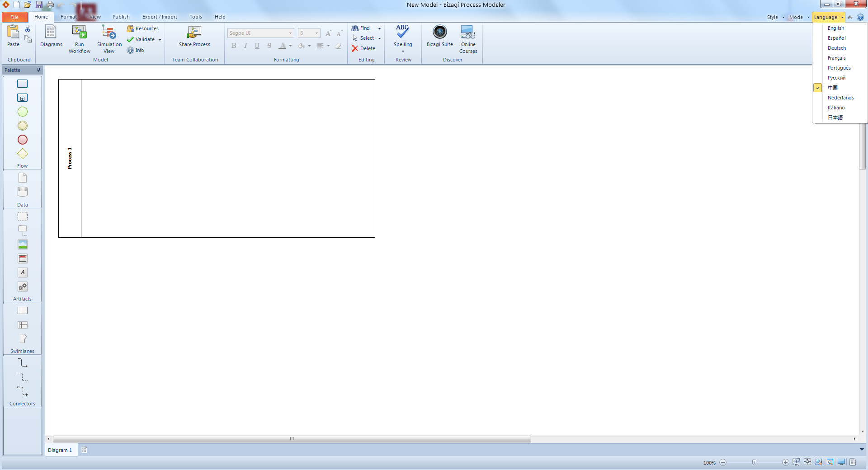Image resolution: width=868 pixels, height=470 pixels.
Task: Click the Info button
Action: tap(136, 50)
